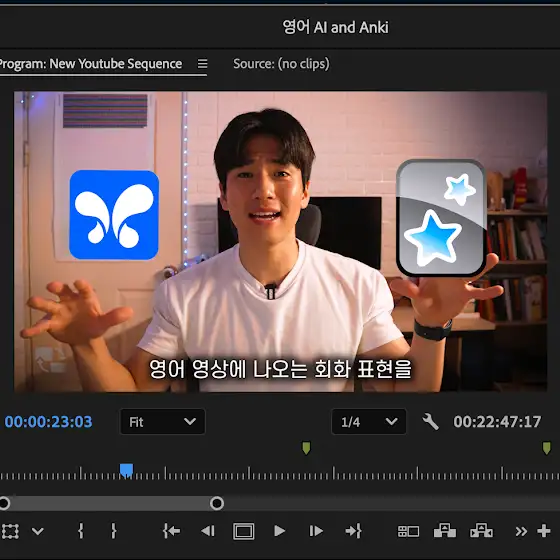
Task: Open the 1/4 playback resolution dropdown
Action: pos(369,422)
